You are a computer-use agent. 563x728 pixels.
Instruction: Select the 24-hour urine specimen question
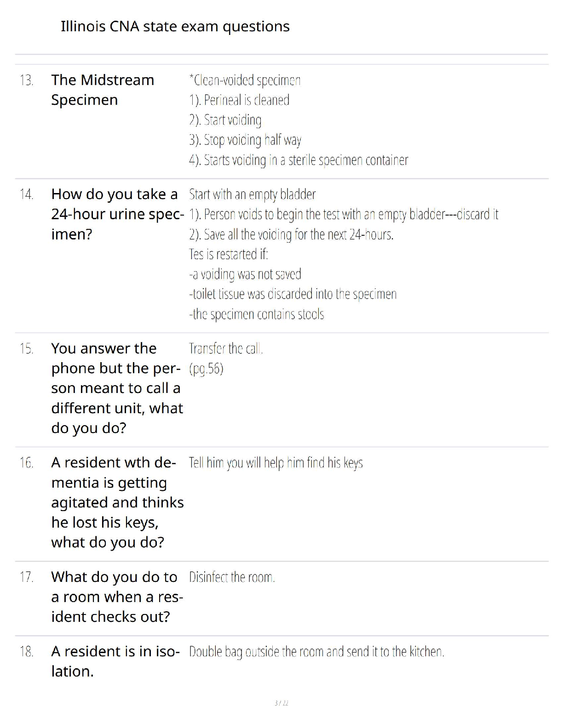(116, 214)
